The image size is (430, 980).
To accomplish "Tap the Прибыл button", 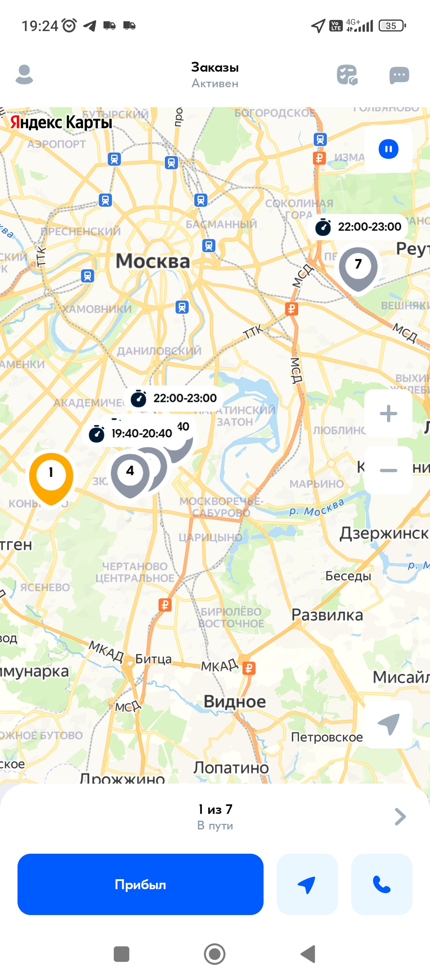I will coord(141,884).
